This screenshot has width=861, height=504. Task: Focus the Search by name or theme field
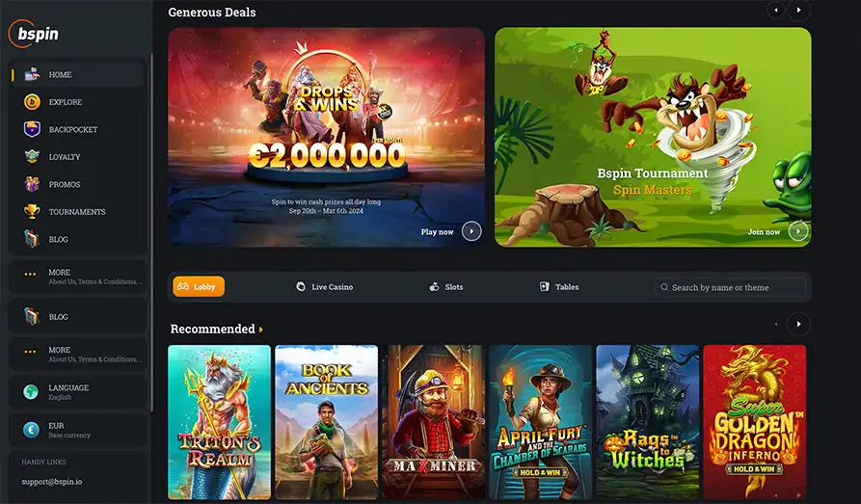tap(730, 287)
